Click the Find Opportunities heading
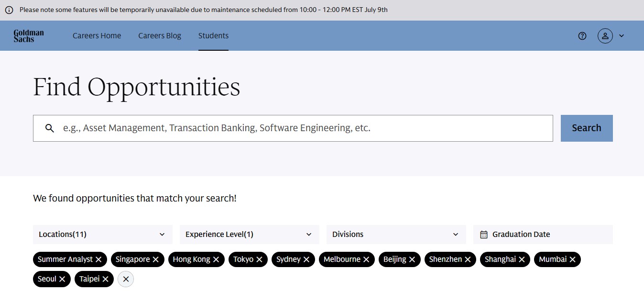Image resolution: width=644 pixels, height=303 pixels. click(137, 88)
